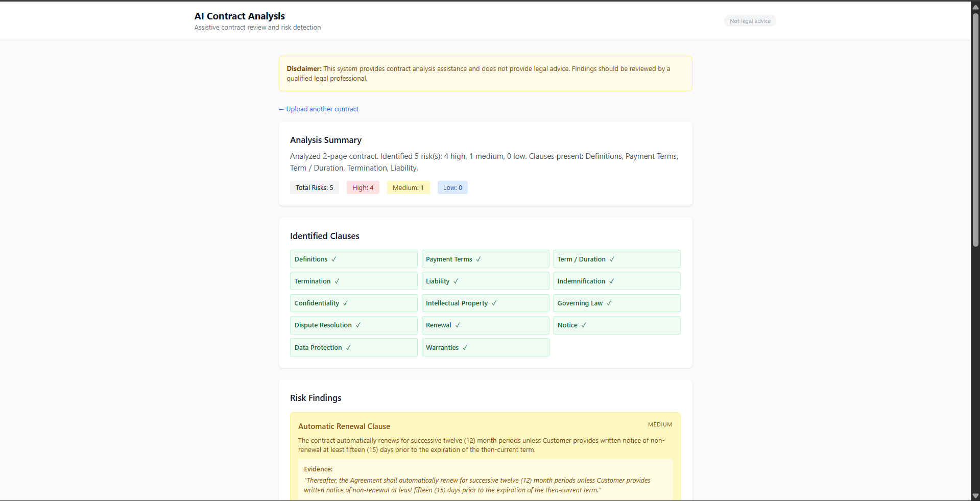Click the Low: 0 risk badge
This screenshot has width=980, height=501.
[x=452, y=187]
